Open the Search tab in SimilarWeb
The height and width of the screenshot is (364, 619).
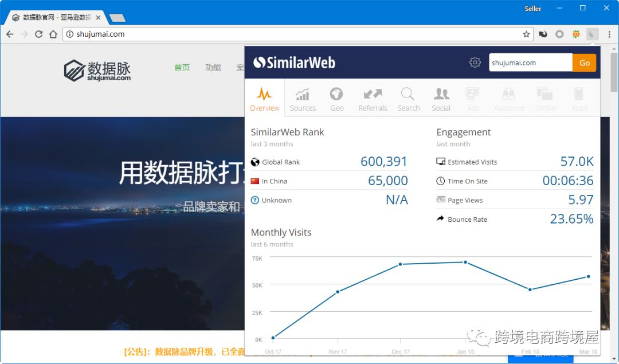pos(408,99)
